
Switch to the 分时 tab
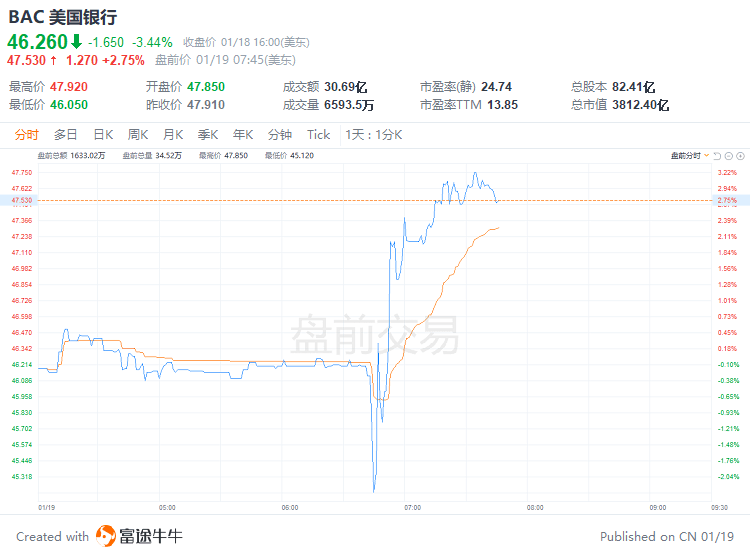(x=26, y=135)
